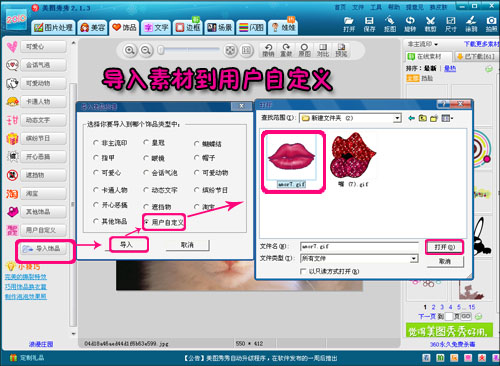Select the 眼镜 radio button
Image resolution: width=500 pixels, height=366 pixels.
point(146,158)
